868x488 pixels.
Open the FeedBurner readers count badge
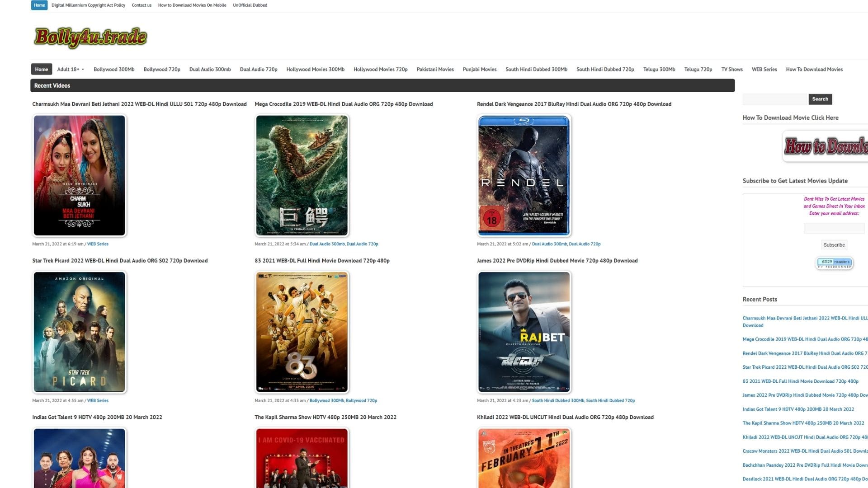834,263
